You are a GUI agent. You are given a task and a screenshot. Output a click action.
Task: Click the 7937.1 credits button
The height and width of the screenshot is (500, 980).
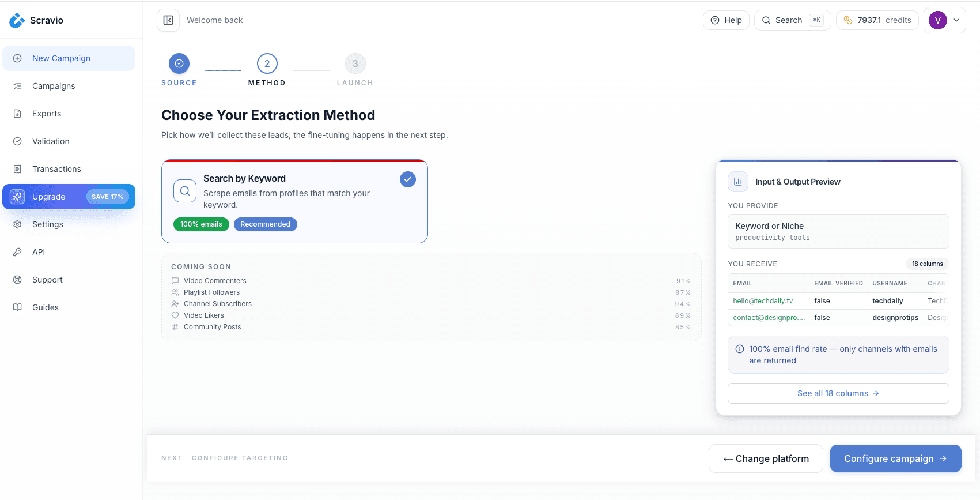(x=877, y=20)
